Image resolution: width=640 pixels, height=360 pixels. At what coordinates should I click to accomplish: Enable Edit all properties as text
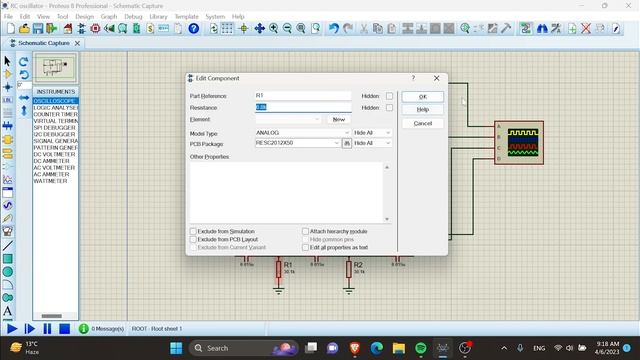pyautogui.click(x=305, y=247)
